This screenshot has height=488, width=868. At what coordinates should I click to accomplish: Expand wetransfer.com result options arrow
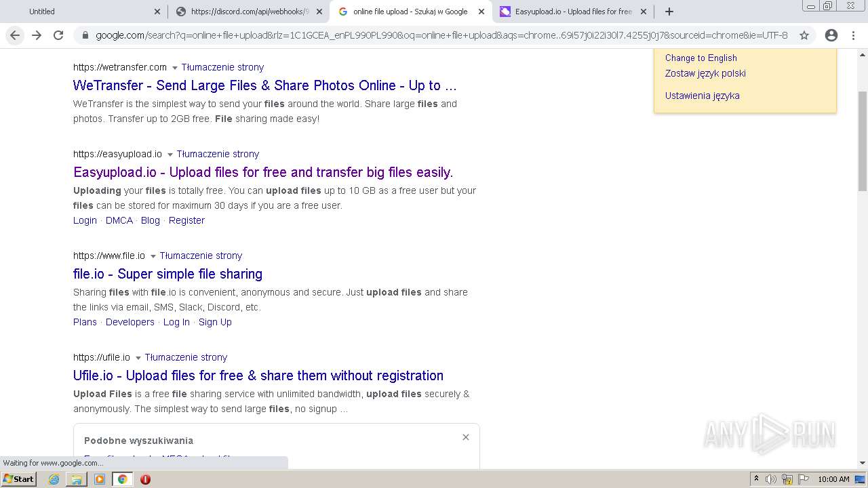point(174,68)
